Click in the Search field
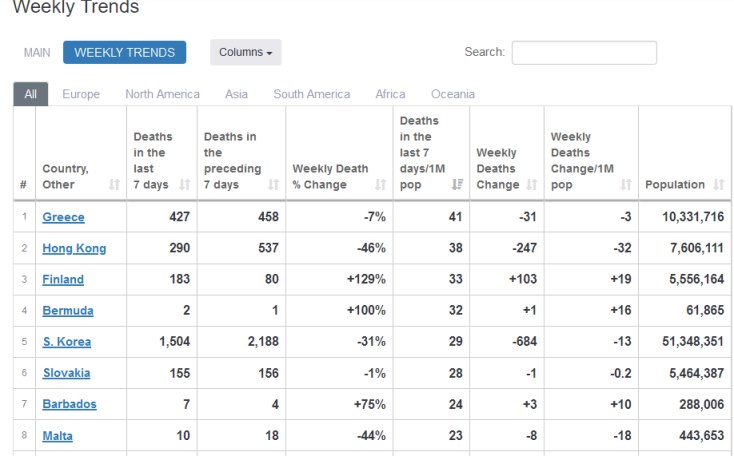 [584, 52]
